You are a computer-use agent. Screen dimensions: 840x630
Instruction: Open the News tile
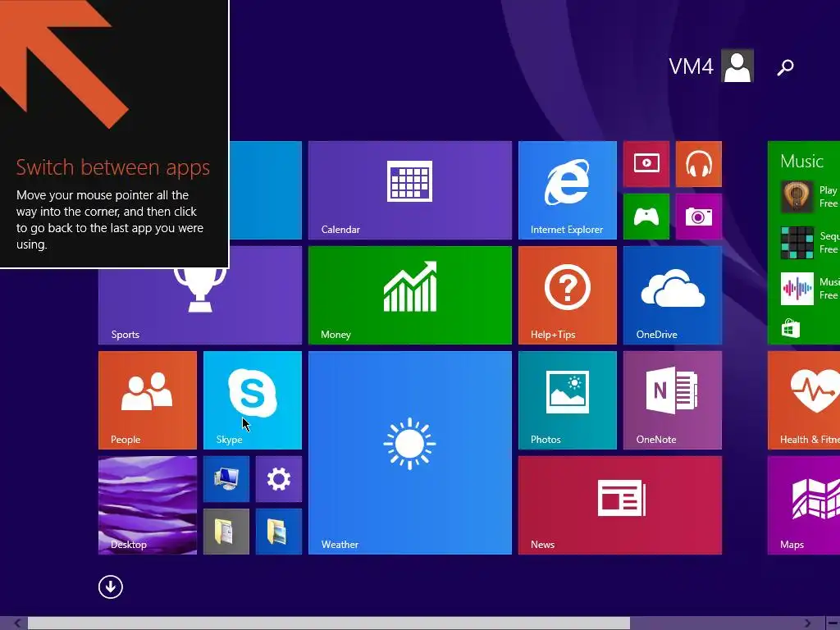[620, 505]
